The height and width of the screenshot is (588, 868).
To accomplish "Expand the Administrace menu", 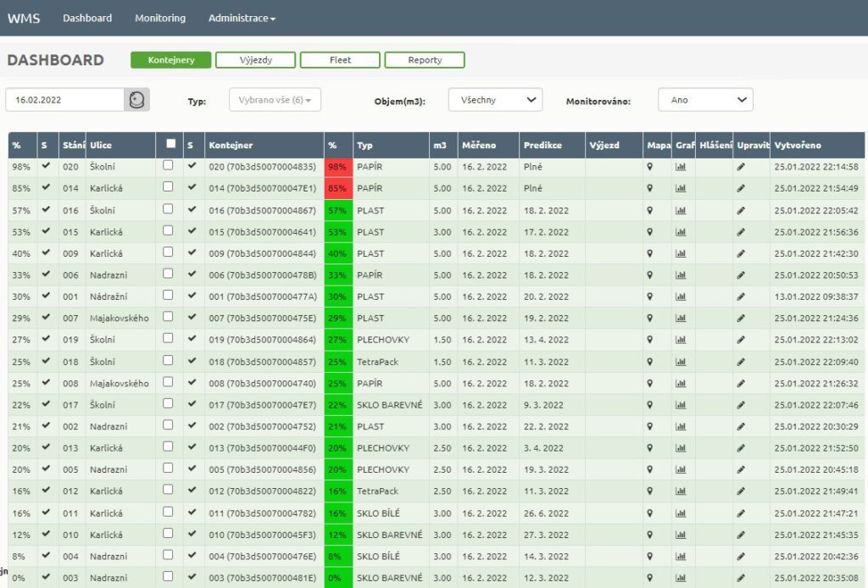I will tap(242, 19).
